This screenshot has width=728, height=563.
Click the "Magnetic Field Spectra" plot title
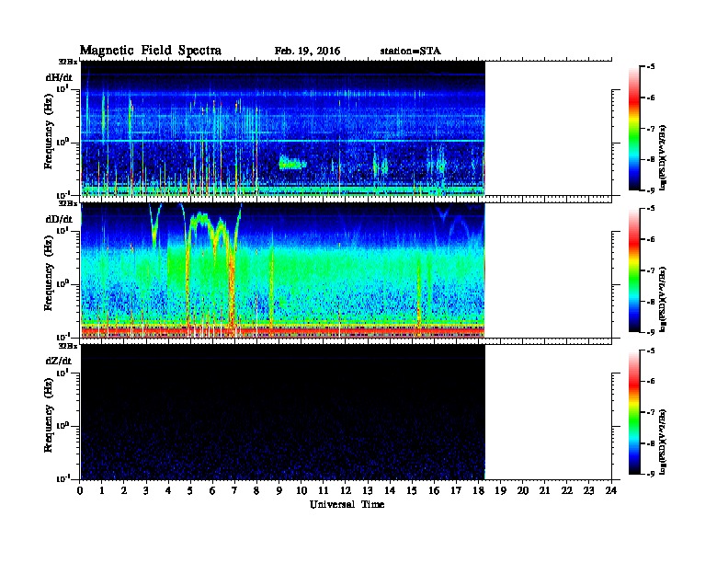click(x=151, y=51)
